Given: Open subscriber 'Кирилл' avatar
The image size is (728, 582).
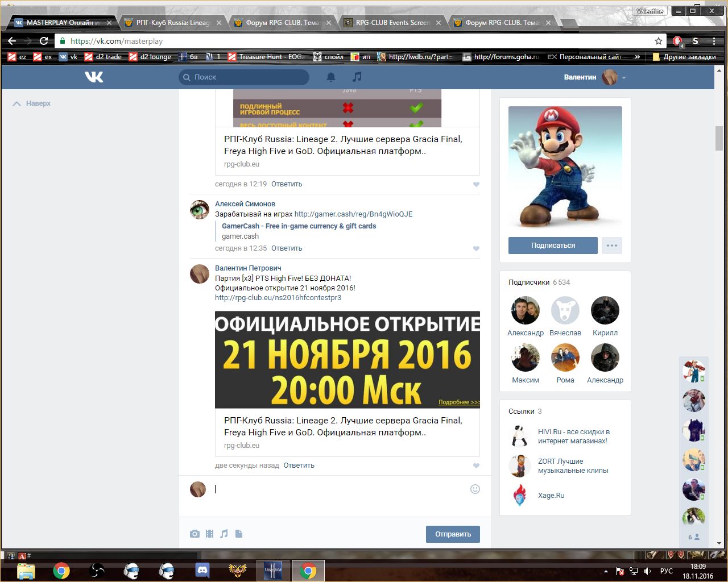Looking at the screenshot, I should (x=605, y=310).
